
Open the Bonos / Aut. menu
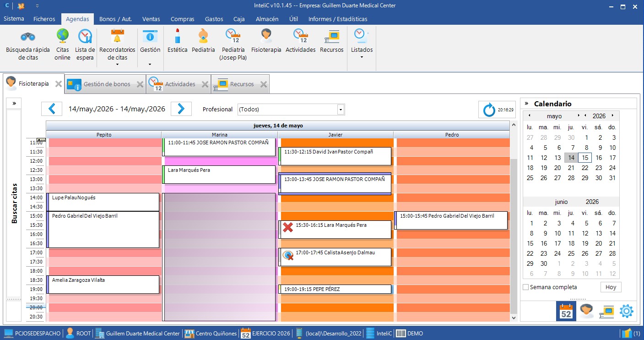(x=115, y=19)
